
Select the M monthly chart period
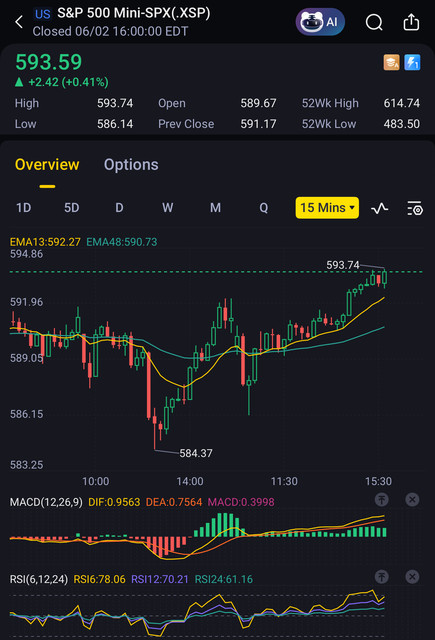(215, 208)
